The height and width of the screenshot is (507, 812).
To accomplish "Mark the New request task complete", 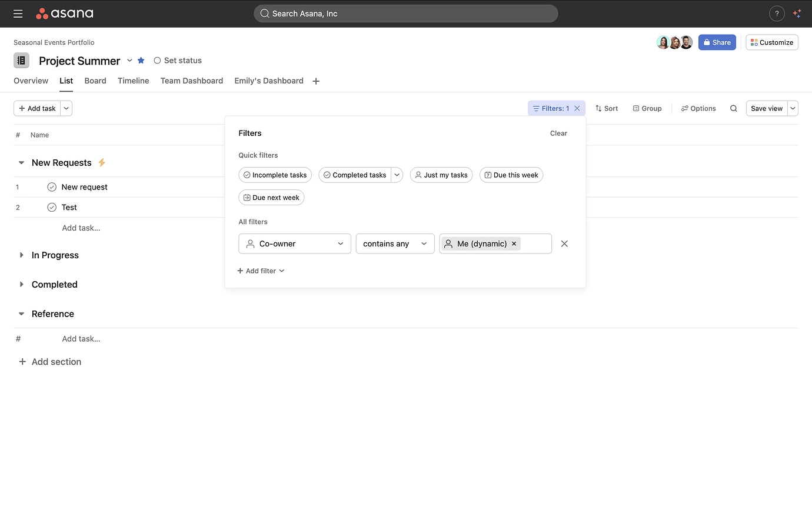I will tap(53, 186).
